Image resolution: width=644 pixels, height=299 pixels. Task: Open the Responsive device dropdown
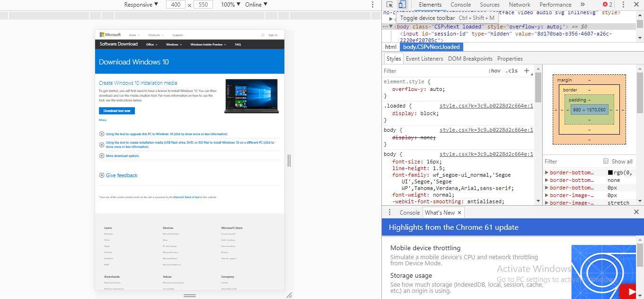coord(141,5)
